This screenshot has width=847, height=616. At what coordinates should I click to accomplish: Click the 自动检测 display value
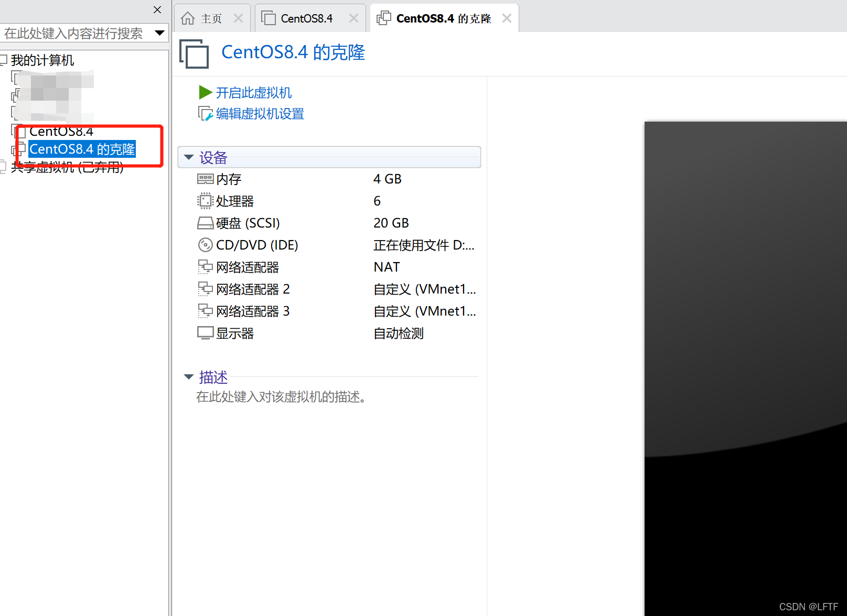399,333
